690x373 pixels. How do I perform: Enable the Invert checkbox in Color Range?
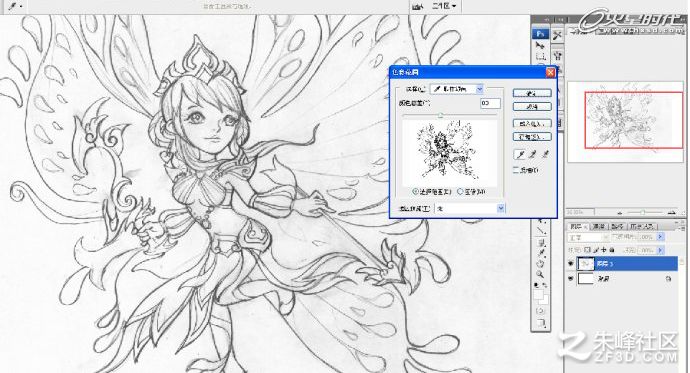[x=516, y=170]
